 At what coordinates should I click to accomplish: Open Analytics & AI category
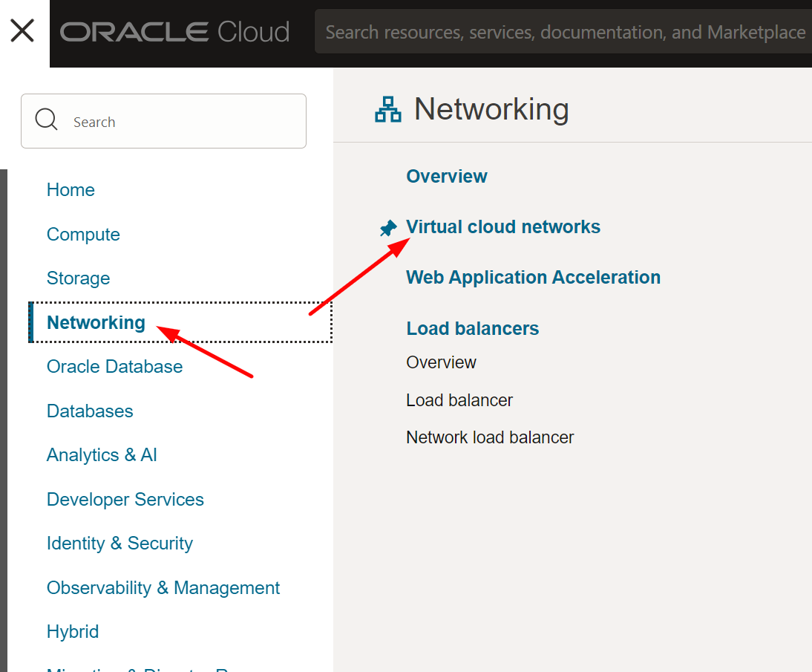(102, 455)
